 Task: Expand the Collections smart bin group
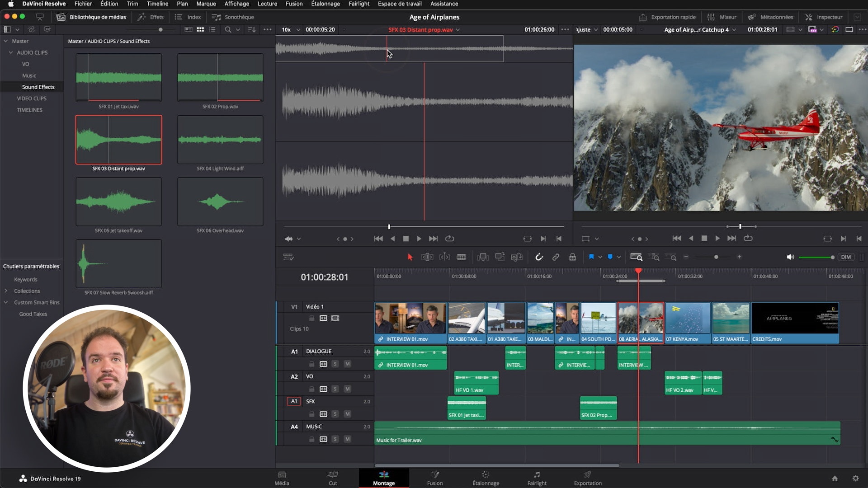click(6, 291)
